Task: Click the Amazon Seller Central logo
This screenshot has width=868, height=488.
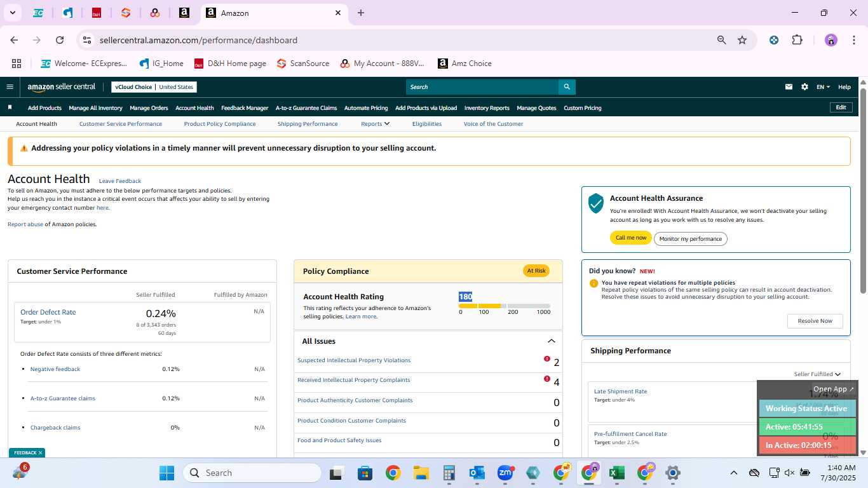Action: [62, 87]
